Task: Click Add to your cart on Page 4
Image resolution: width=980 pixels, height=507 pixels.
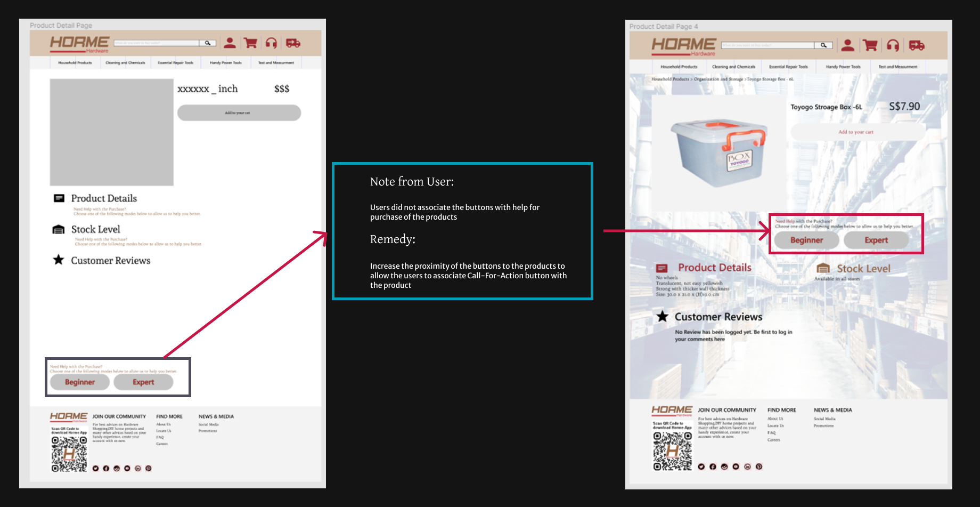Action: click(x=857, y=132)
